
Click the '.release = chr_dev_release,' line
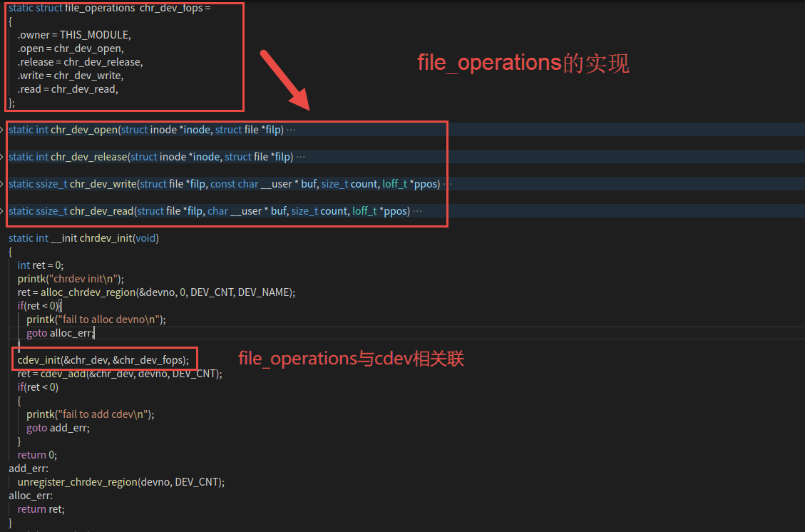point(80,62)
